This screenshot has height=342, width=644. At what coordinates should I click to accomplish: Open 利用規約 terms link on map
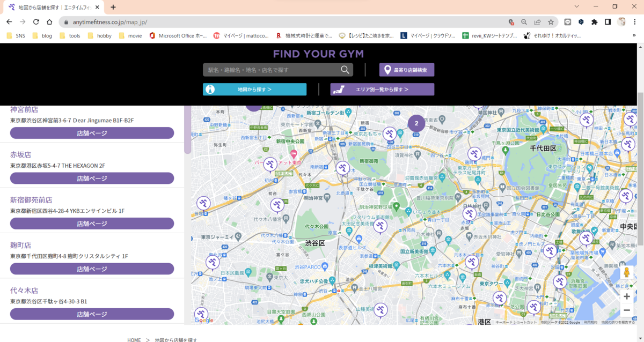point(591,323)
